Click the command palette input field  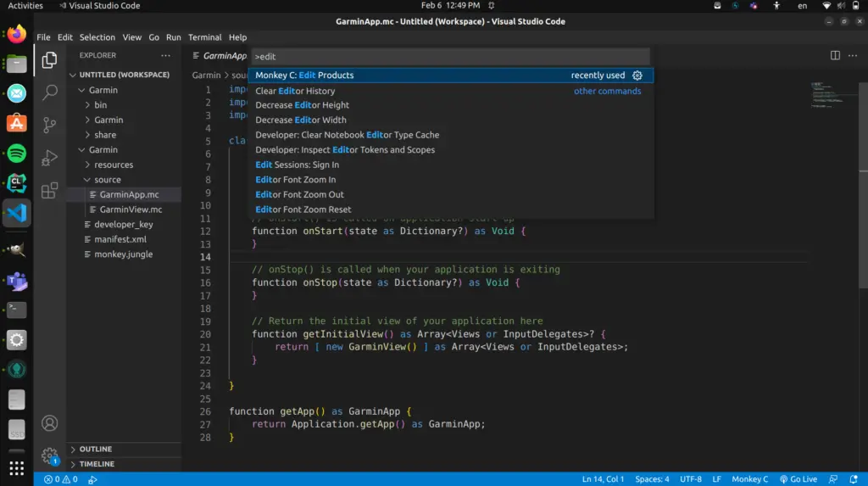451,57
